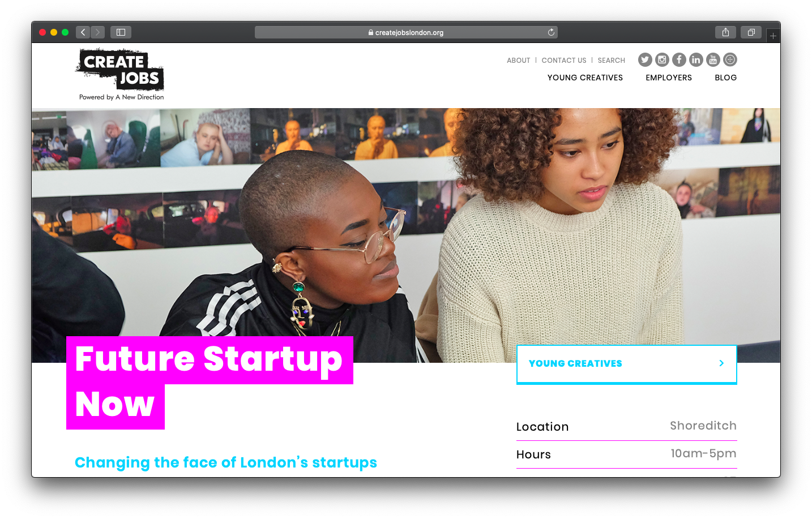The width and height of the screenshot is (812, 519).
Task: Go to the Blog section
Action: pyautogui.click(x=725, y=78)
